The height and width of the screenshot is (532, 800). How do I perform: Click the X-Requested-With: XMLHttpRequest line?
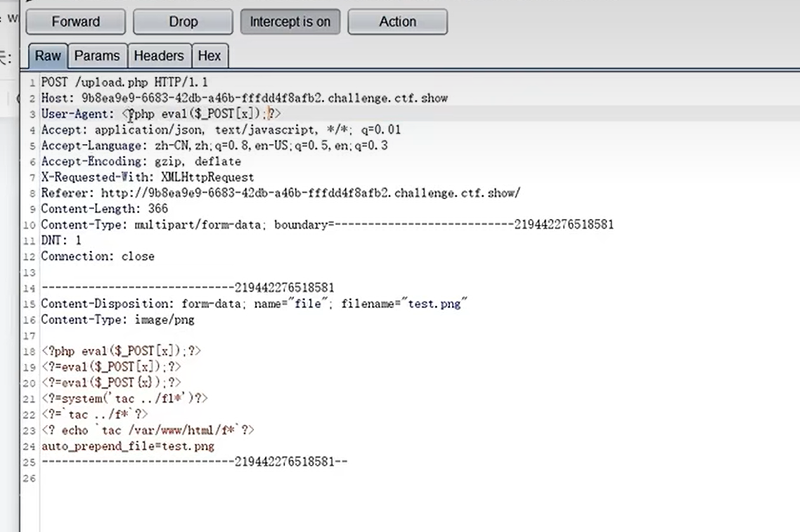148,178
